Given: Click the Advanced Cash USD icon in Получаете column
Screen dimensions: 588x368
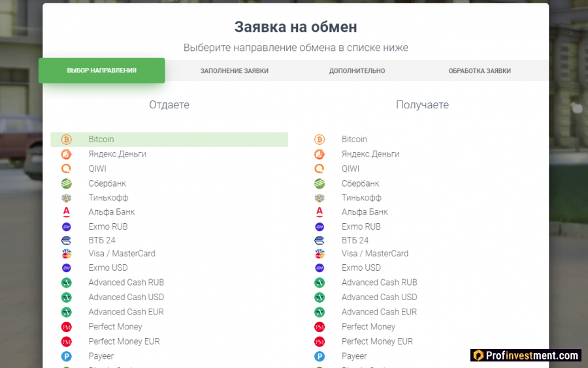Looking at the screenshot, I should (x=319, y=298).
